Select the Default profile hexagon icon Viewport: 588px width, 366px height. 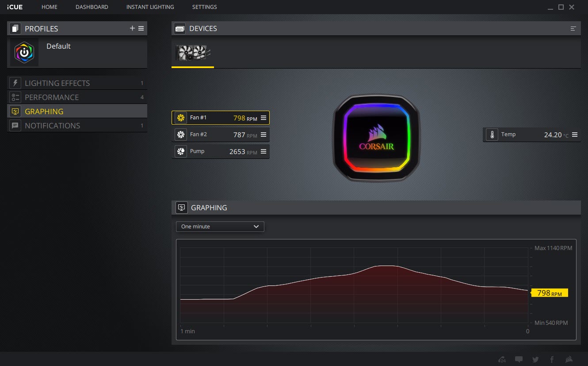coord(24,52)
